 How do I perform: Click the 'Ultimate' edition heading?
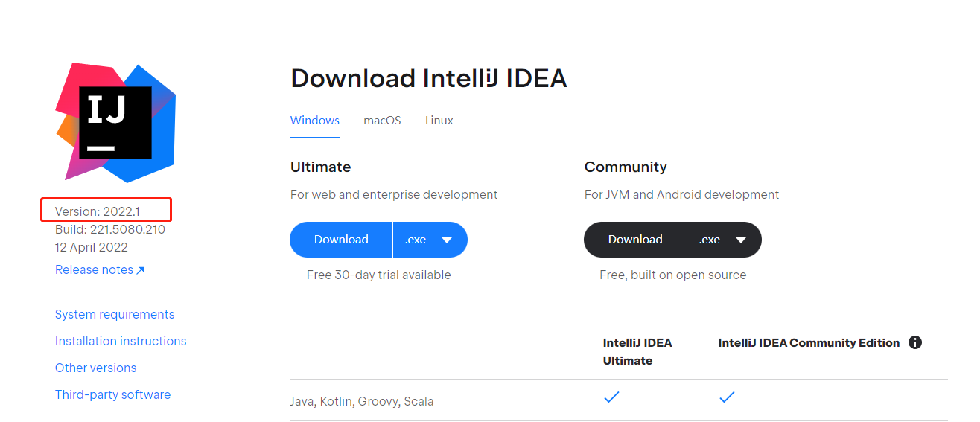321,167
